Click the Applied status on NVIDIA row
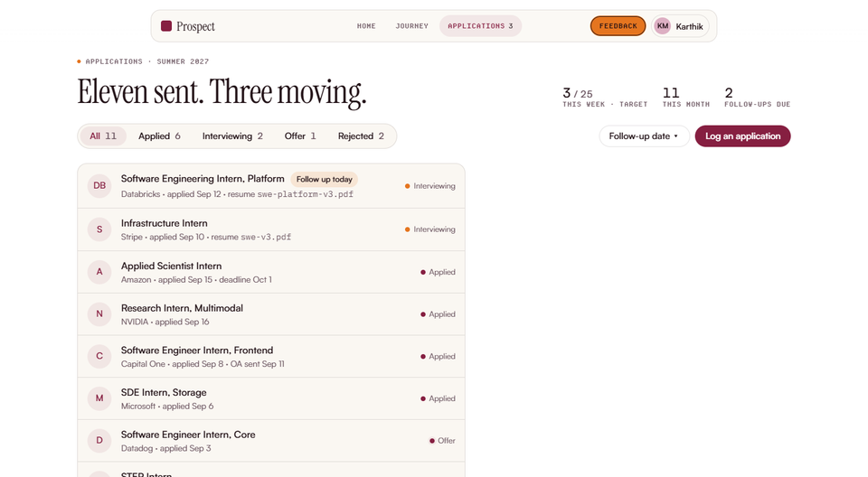 click(438, 313)
